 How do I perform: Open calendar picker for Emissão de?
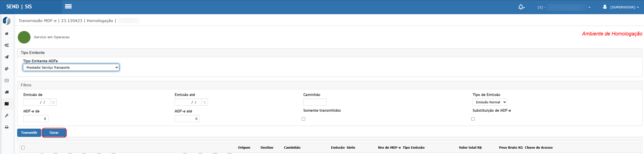[53, 102]
